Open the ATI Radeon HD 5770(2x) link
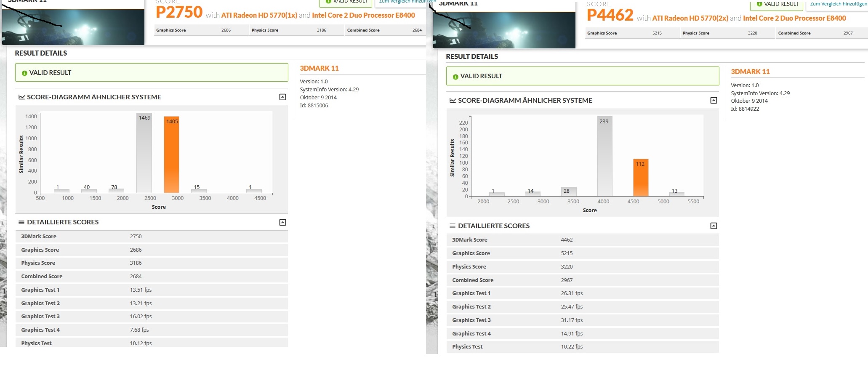Screen dimensions: 868x386 point(690,18)
